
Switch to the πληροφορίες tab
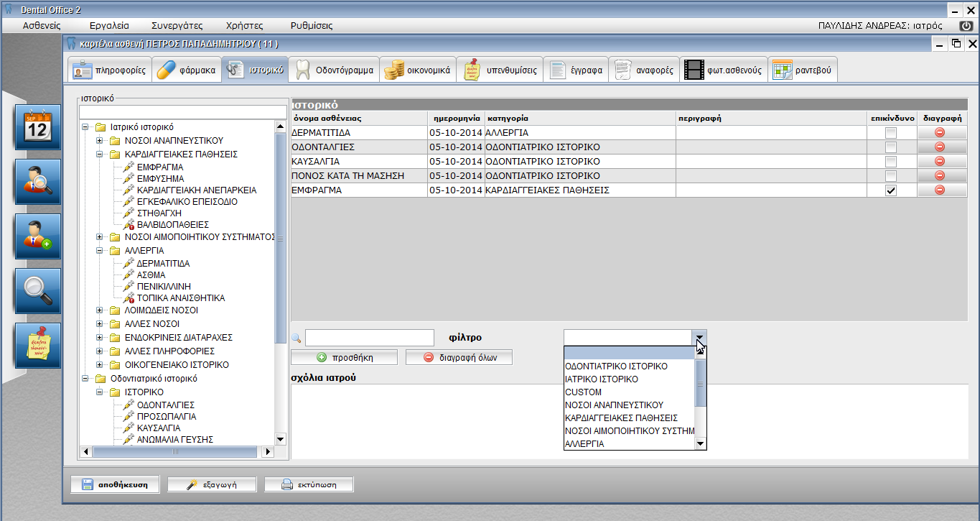tap(109, 70)
